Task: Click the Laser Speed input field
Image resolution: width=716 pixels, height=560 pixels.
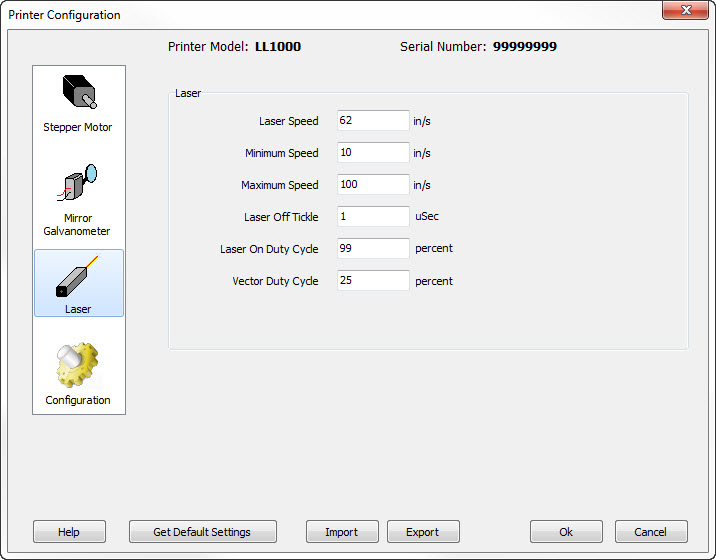Action: [x=373, y=121]
